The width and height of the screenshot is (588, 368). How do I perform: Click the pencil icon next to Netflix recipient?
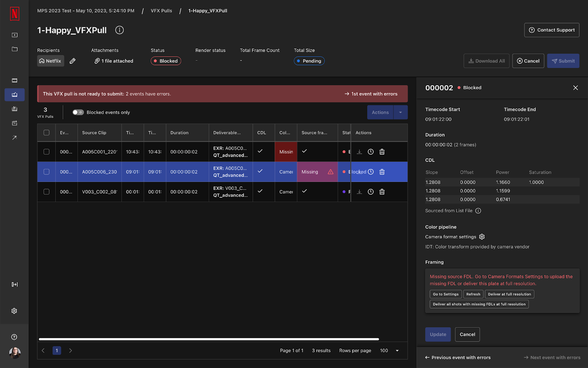pos(73,61)
